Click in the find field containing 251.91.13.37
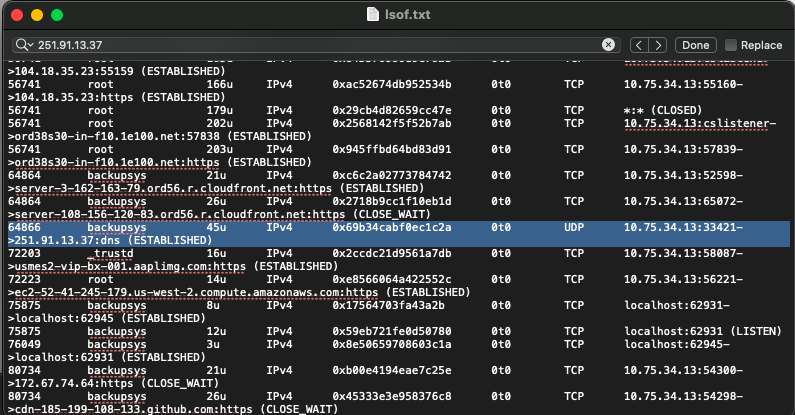This screenshot has width=795, height=415. click(x=300, y=45)
